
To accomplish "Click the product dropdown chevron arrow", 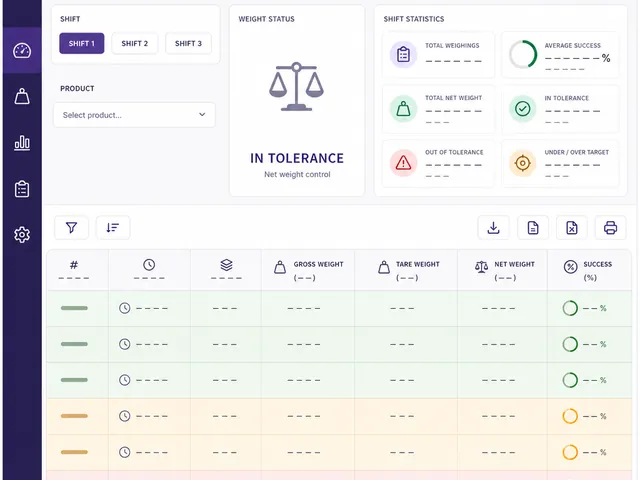I will [x=202, y=115].
